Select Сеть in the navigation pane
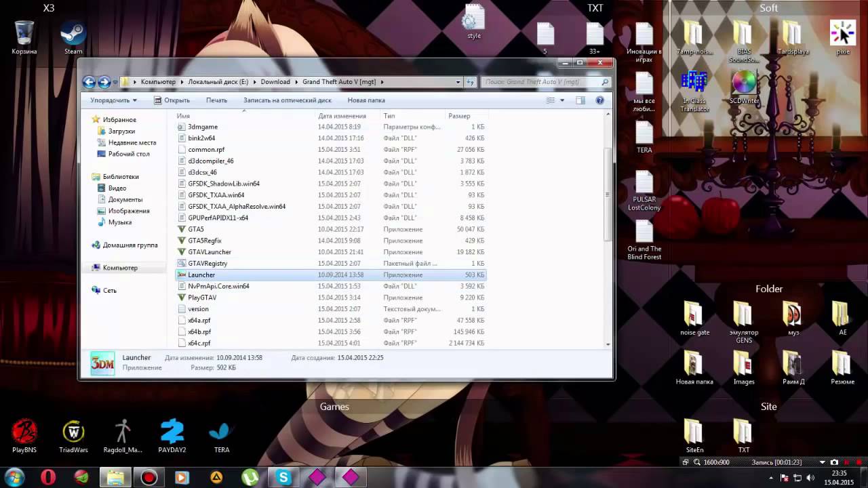Viewport: 868px width, 488px height. [x=104, y=290]
